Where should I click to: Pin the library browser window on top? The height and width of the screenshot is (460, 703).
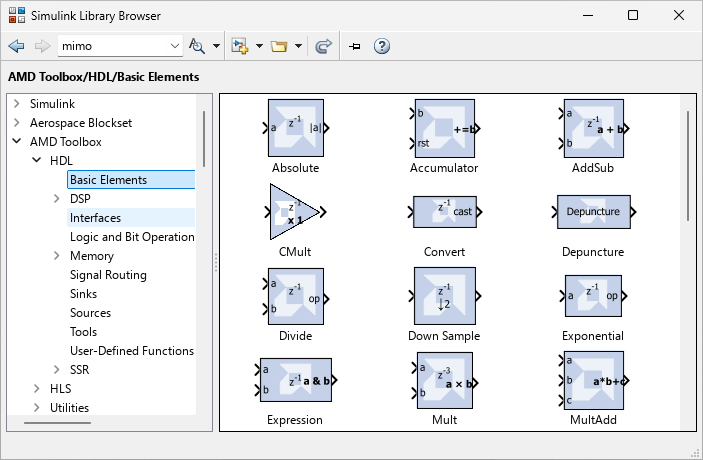click(354, 46)
